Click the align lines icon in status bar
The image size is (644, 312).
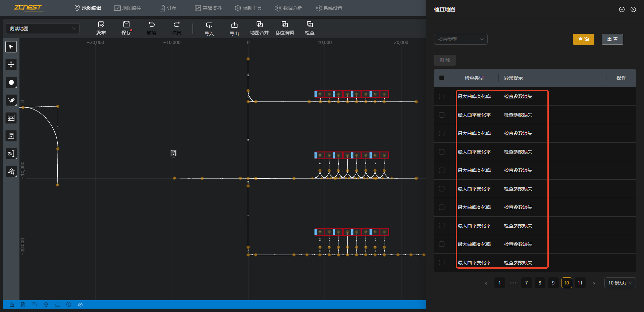pyautogui.click(x=57, y=305)
